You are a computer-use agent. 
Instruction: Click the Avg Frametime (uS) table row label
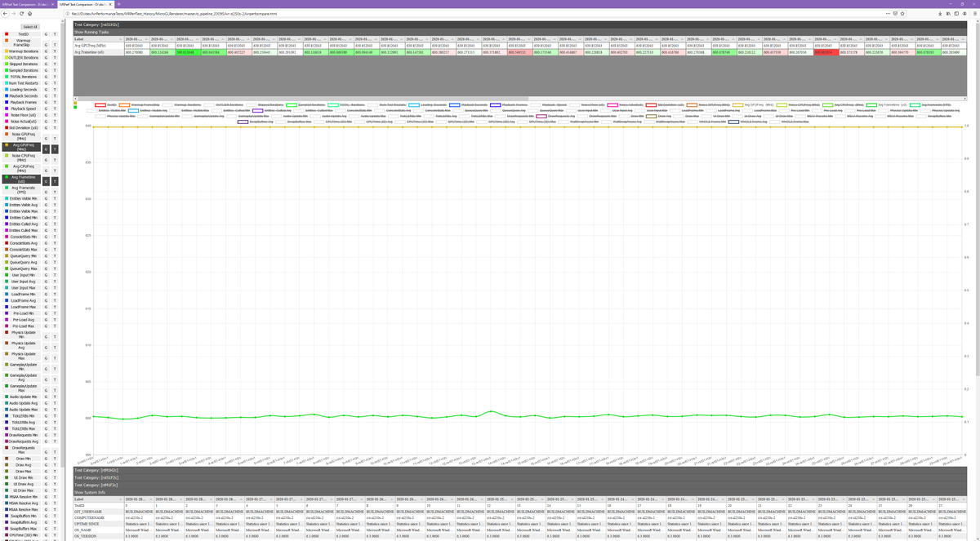[99, 53]
